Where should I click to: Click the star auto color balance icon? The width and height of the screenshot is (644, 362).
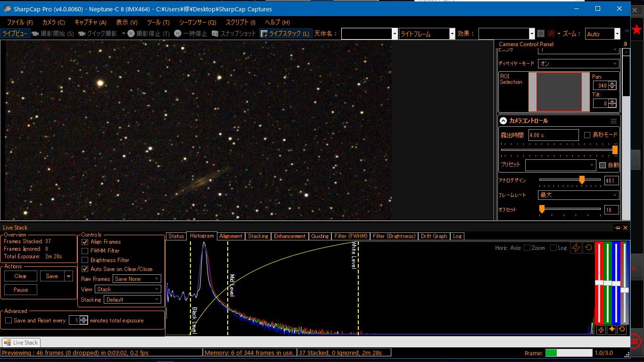[x=611, y=330]
